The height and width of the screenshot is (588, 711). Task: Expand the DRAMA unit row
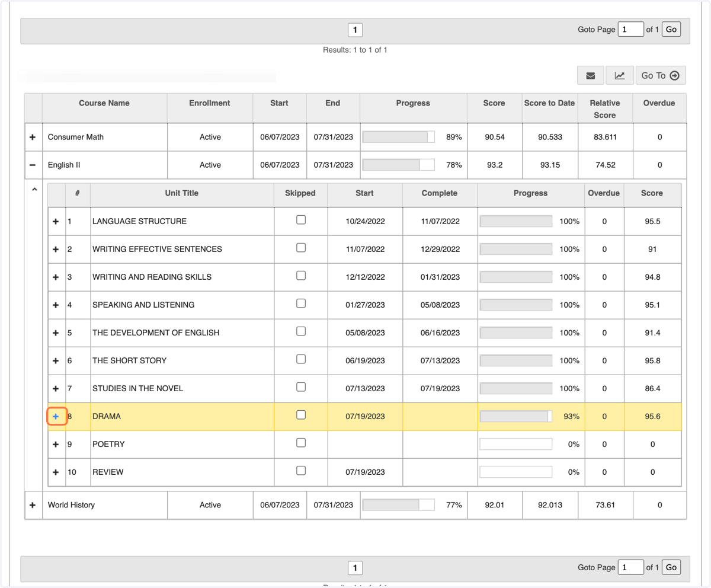click(x=56, y=416)
